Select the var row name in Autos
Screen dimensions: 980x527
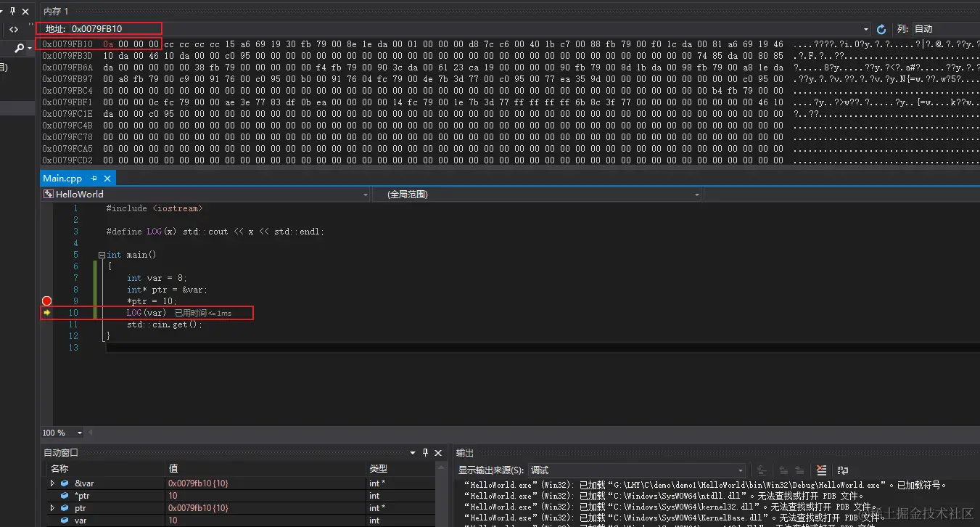click(81, 520)
